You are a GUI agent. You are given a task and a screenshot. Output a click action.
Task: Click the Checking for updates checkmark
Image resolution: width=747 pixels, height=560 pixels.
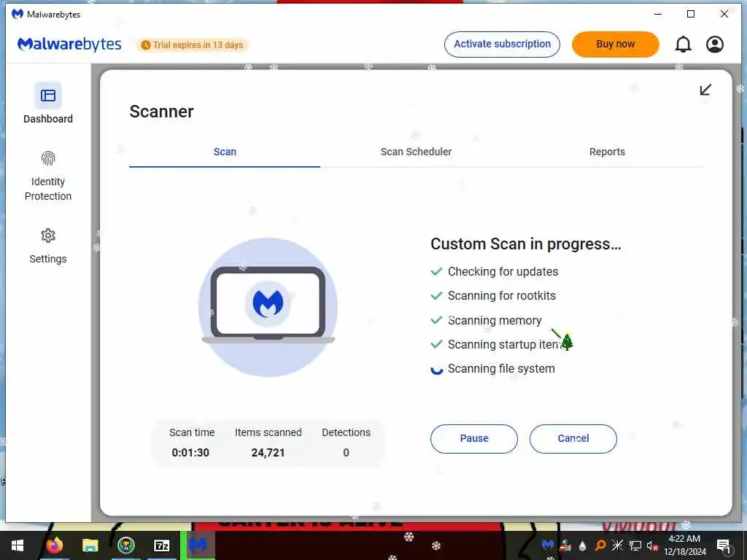(436, 271)
